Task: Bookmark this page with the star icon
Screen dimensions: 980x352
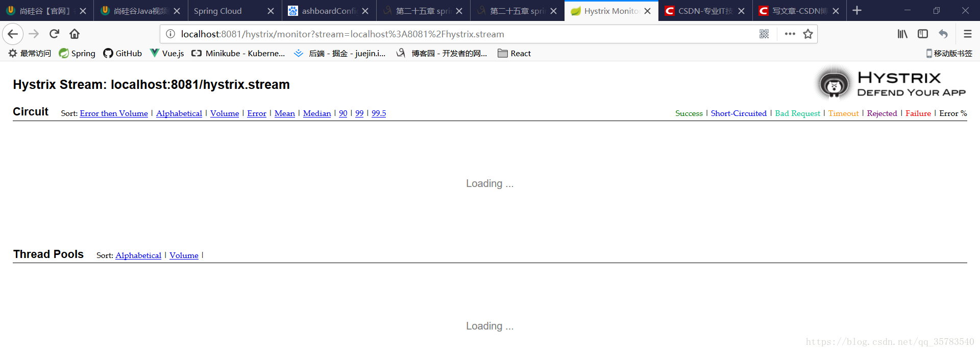Action: pyautogui.click(x=808, y=34)
